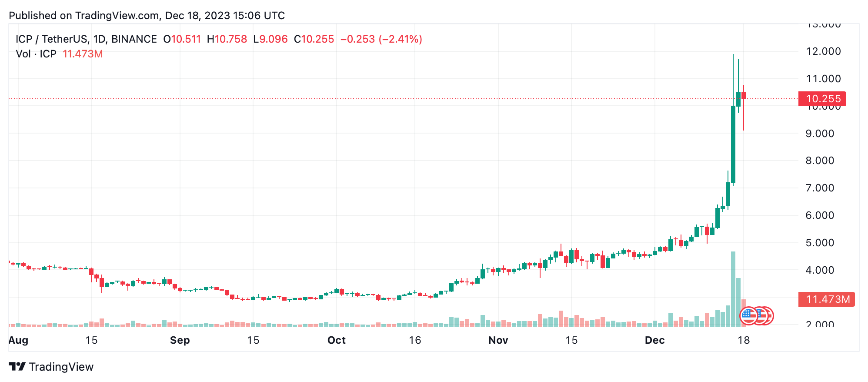Click the Vol · ICP indicator label
This screenshot has width=868, height=382.
coord(36,54)
